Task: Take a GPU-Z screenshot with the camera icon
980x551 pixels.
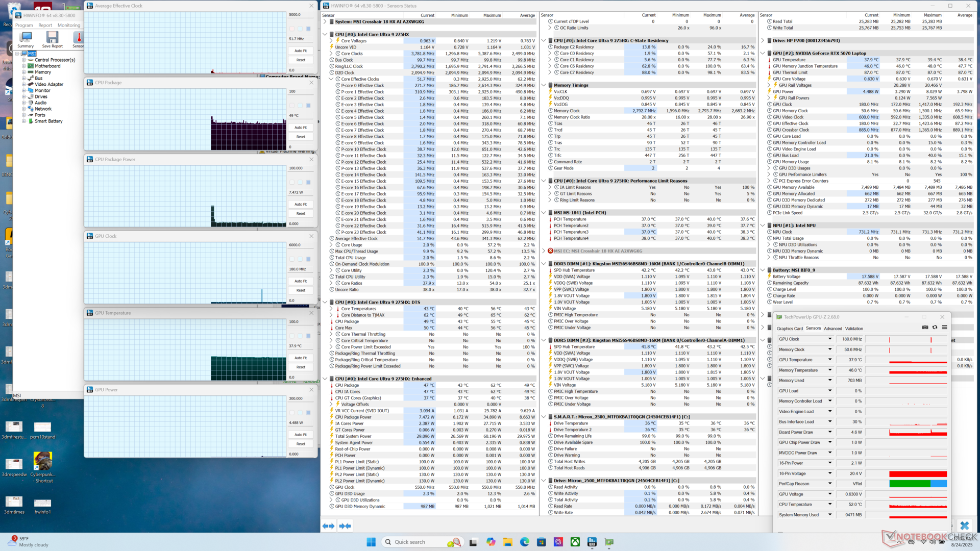Action: [925, 328]
